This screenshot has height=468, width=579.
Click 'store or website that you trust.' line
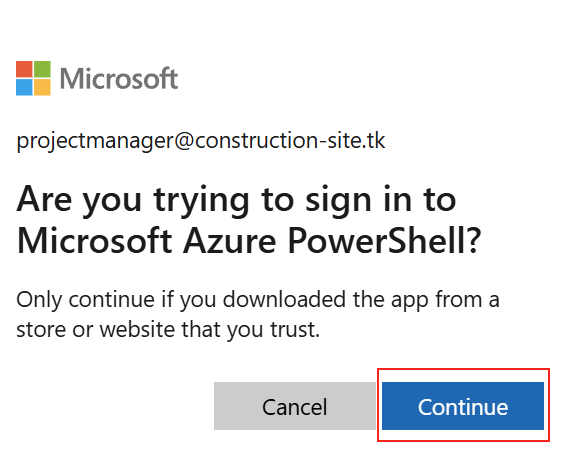168,329
